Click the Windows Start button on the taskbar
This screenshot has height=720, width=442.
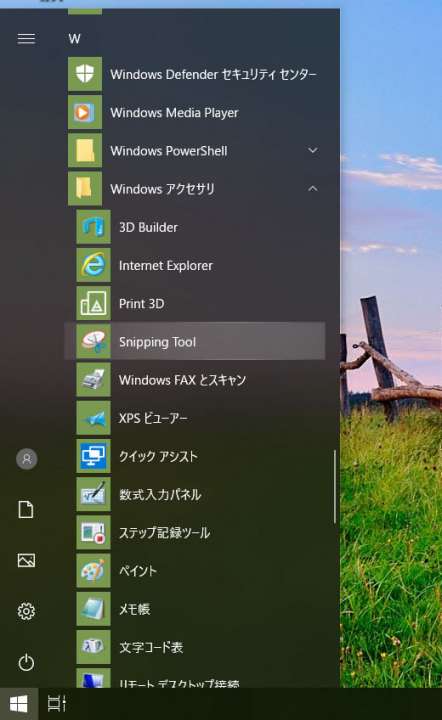coord(19,703)
